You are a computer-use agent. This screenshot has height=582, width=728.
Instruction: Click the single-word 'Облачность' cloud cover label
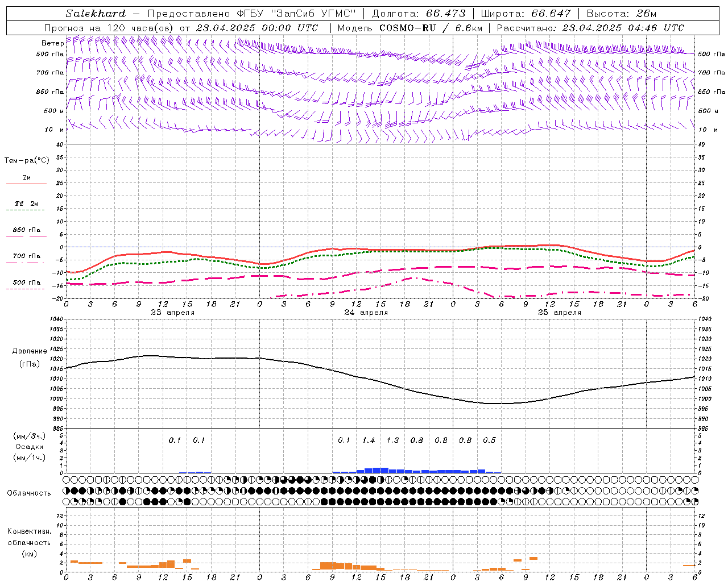click(x=29, y=493)
